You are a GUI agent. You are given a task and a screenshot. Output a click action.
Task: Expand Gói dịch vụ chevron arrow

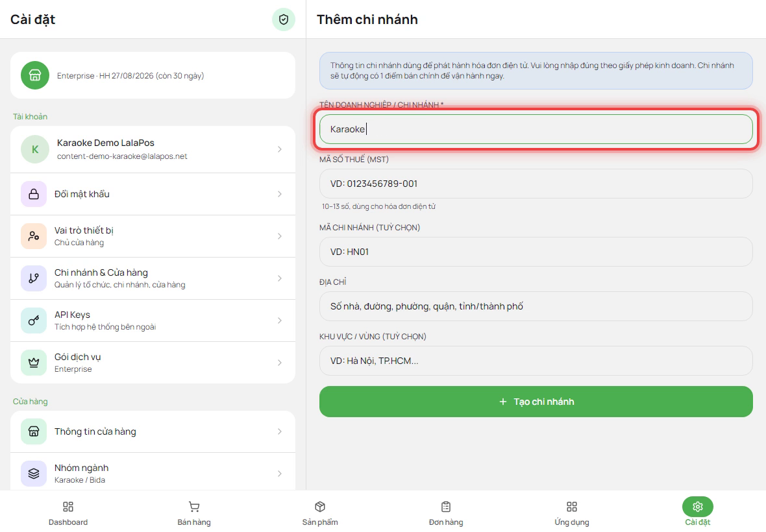coord(279,363)
